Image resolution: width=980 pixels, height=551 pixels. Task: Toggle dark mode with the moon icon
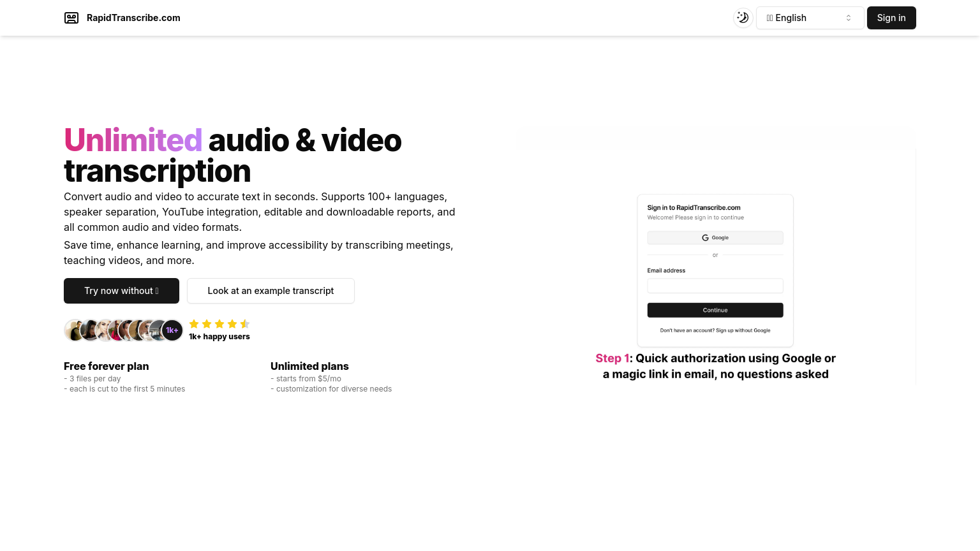pos(743,18)
